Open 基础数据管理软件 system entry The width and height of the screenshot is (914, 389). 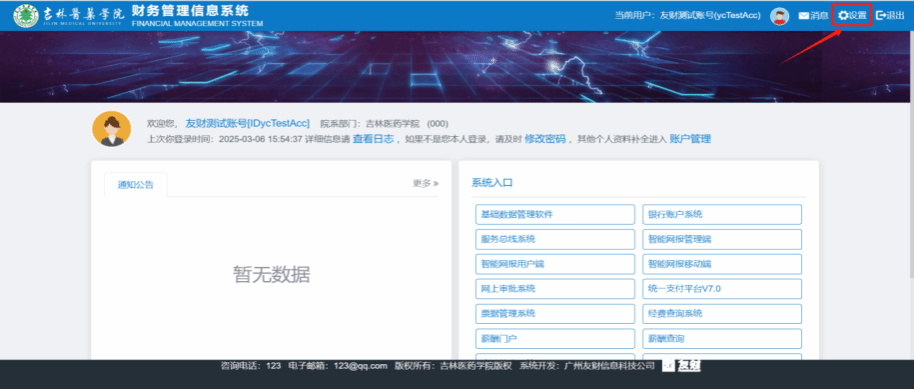point(555,214)
